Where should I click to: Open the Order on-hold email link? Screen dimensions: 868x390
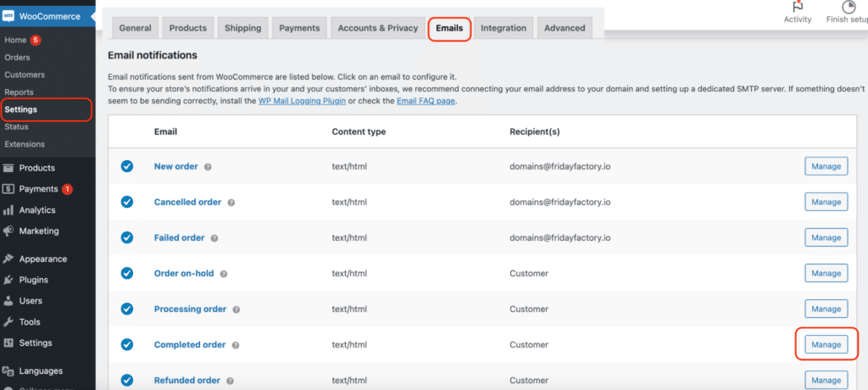pos(184,273)
